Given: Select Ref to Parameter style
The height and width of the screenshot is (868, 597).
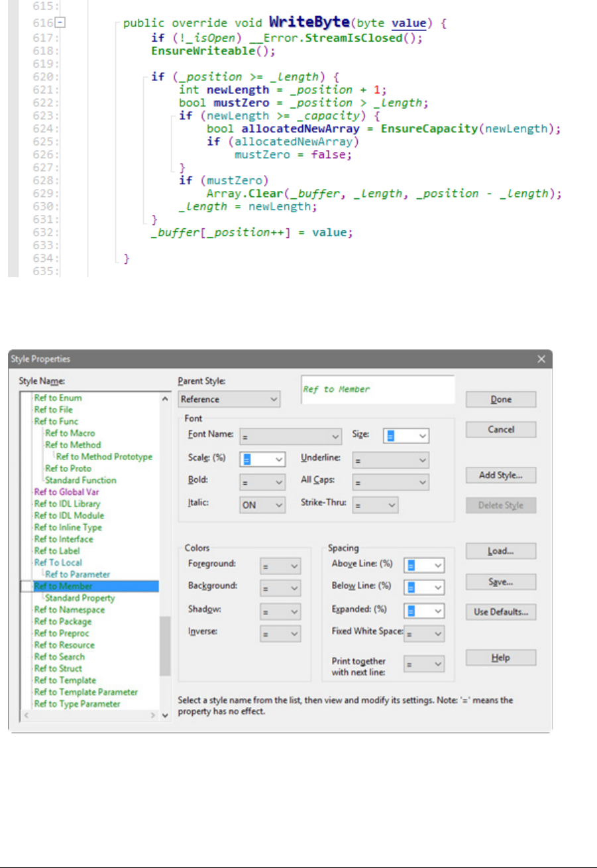Looking at the screenshot, I should point(78,574).
